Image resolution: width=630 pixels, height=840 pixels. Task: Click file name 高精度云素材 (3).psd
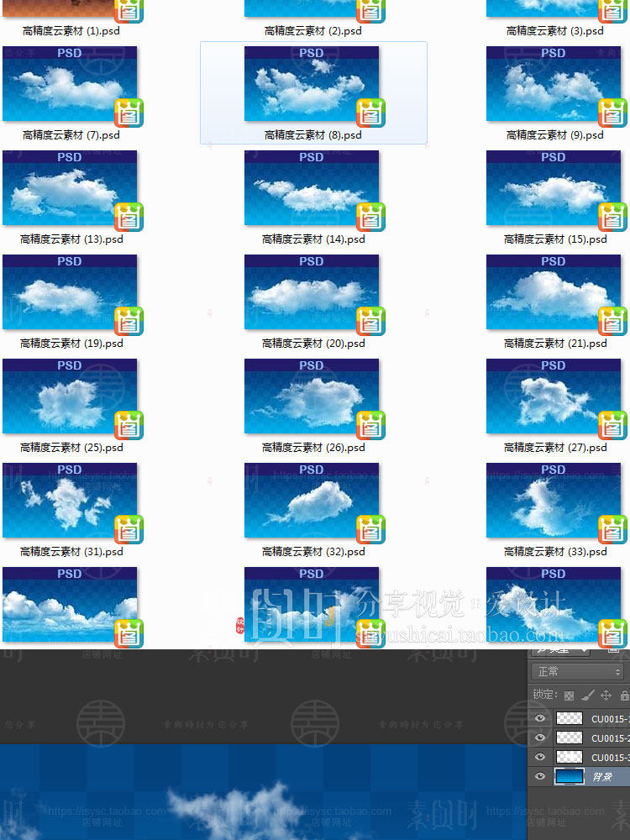pyautogui.click(x=555, y=31)
